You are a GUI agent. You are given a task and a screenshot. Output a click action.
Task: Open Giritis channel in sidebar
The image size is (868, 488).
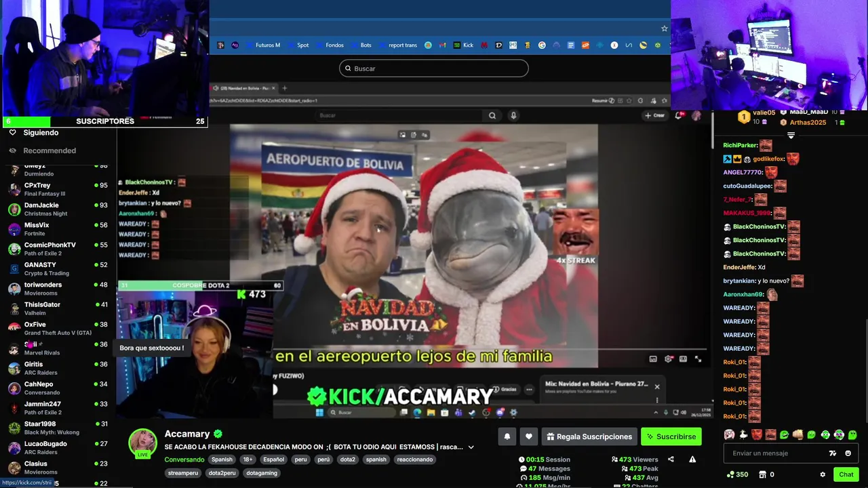58,368
